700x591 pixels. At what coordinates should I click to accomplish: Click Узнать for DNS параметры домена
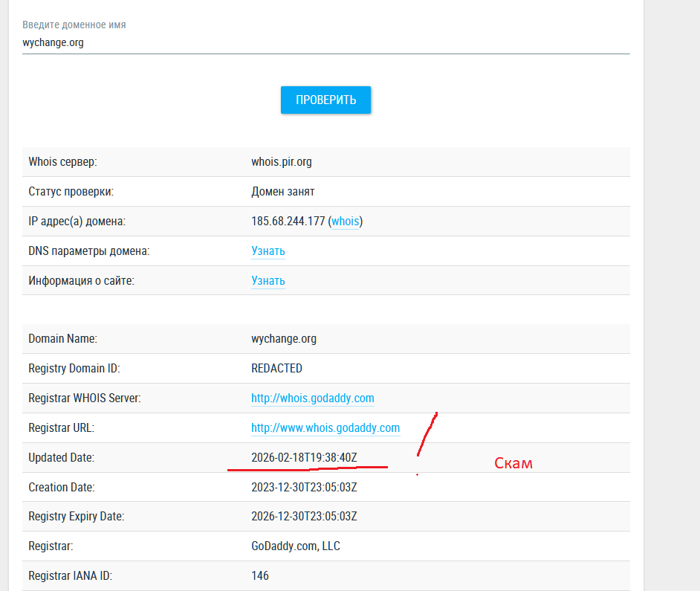coord(268,251)
